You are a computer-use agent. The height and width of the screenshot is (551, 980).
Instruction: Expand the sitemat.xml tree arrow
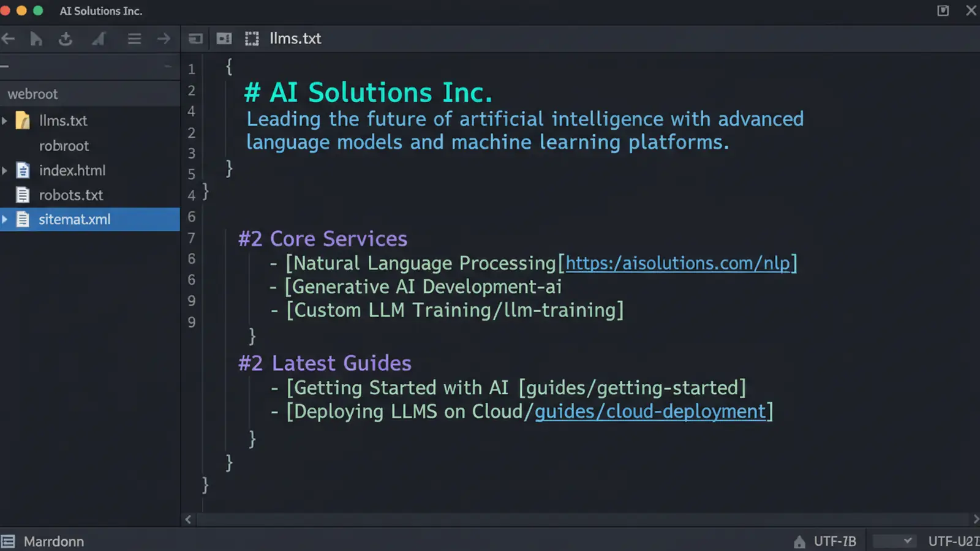(5, 219)
